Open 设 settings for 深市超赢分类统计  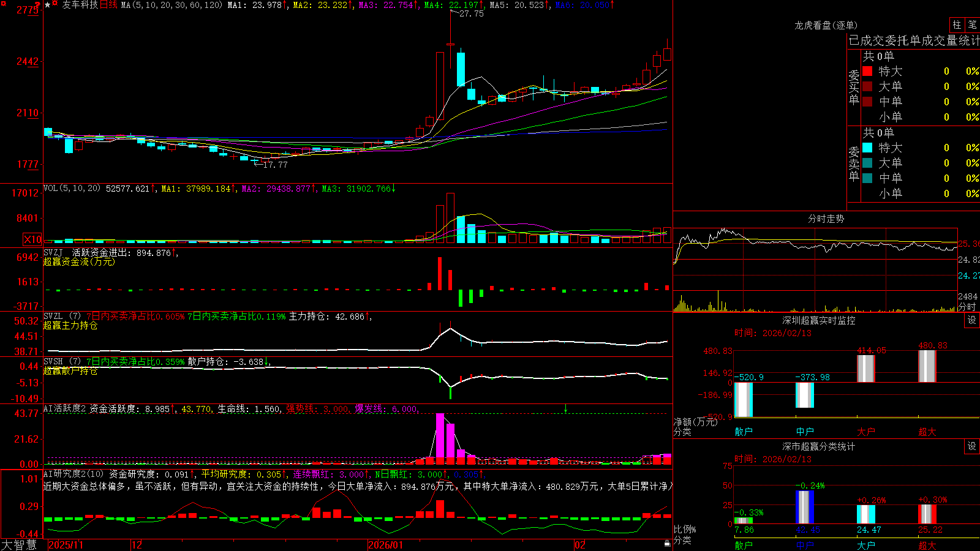pos(972,446)
